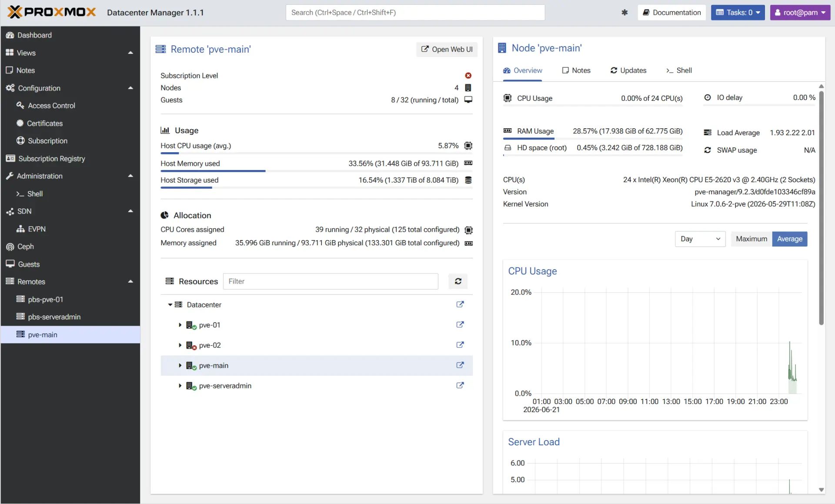
Task: Click the CPU Cores assigned chip icon
Action: (468, 230)
